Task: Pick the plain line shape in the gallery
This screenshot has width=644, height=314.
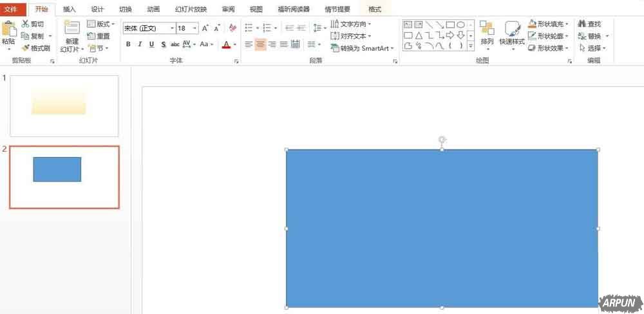Action: 429,24
